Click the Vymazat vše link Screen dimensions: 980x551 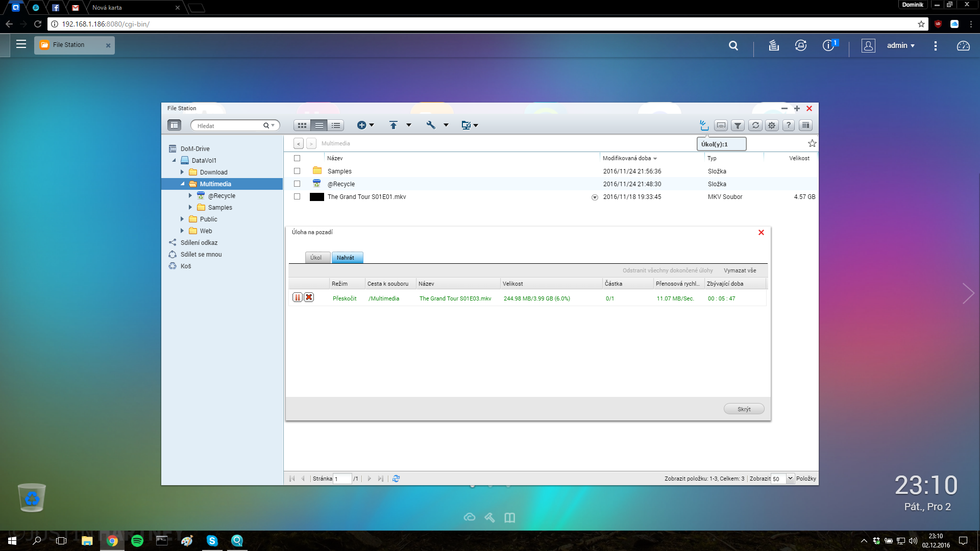point(740,270)
